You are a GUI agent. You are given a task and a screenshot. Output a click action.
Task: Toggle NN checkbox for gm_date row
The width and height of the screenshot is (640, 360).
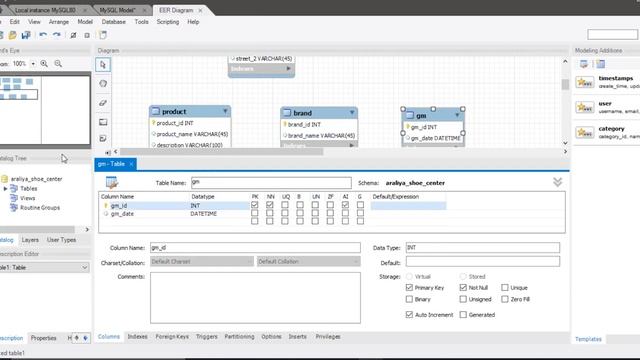(270, 213)
